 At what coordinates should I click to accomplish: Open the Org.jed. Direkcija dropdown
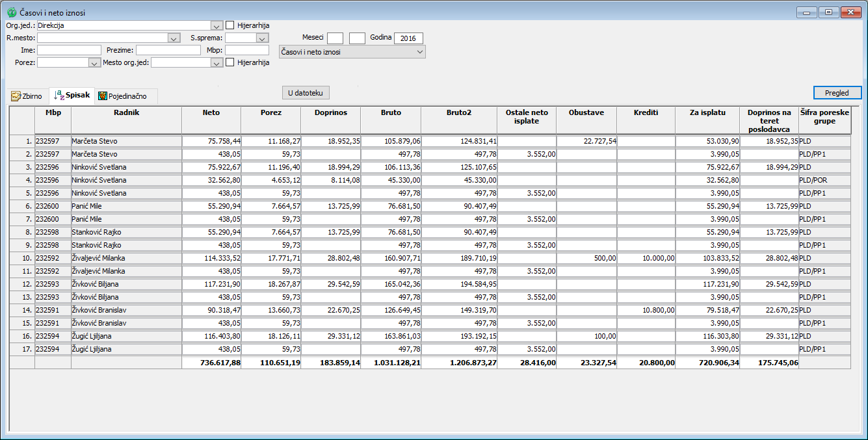click(x=217, y=25)
